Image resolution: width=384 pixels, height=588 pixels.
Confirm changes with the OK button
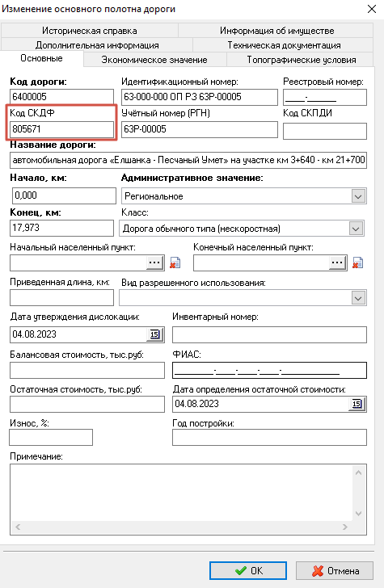coord(248,571)
